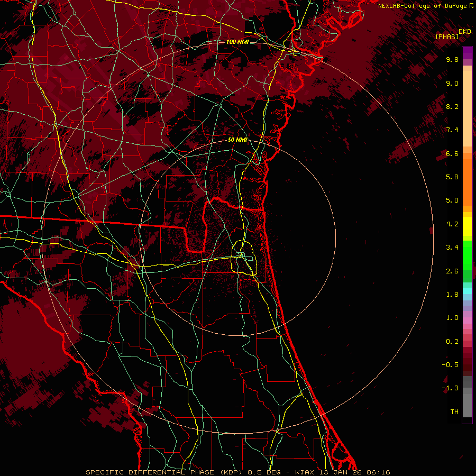This screenshot has height=476, width=476.
Task: Click the 7.4 color scale value
Action: pyautogui.click(x=452, y=130)
